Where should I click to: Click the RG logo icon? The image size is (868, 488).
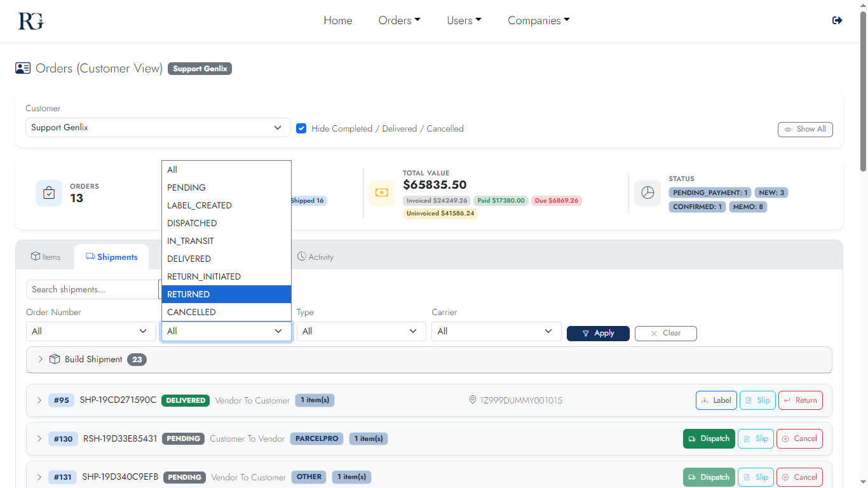click(31, 20)
